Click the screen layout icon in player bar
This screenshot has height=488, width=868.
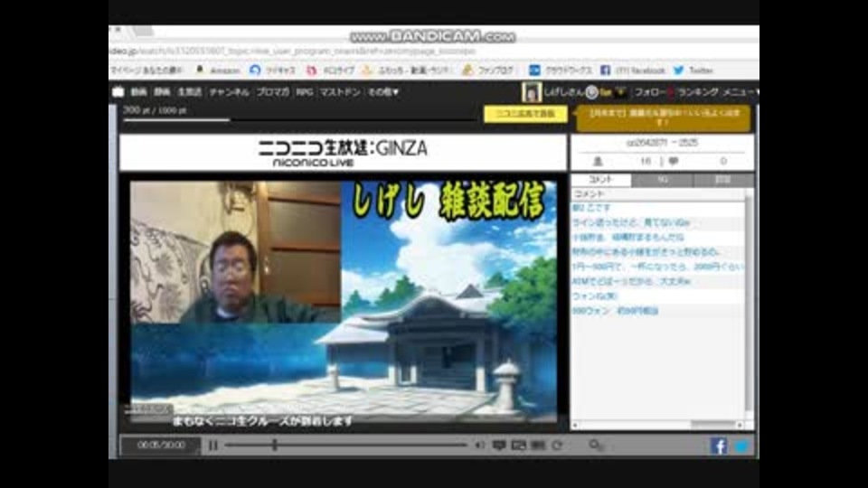tap(518, 445)
